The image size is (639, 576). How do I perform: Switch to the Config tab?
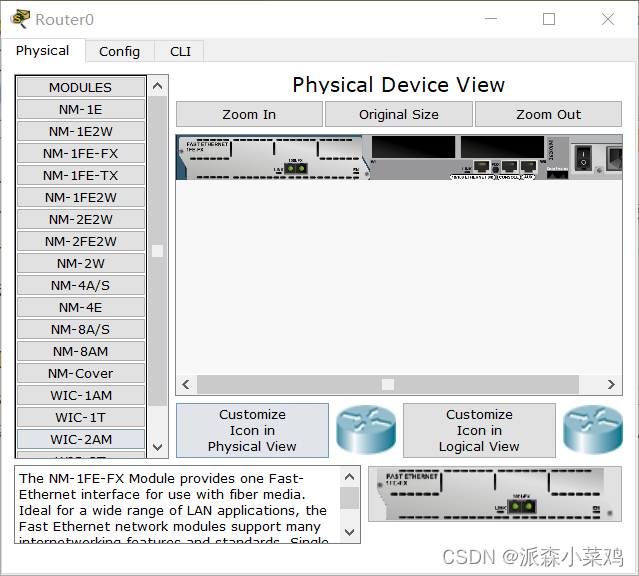click(119, 51)
